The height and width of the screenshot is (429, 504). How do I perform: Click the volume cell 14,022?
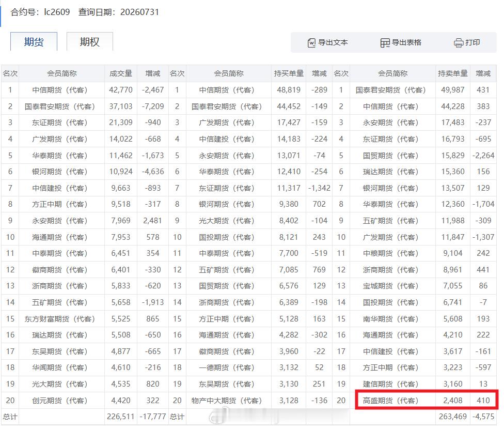pyautogui.click(x=121, y=139)
